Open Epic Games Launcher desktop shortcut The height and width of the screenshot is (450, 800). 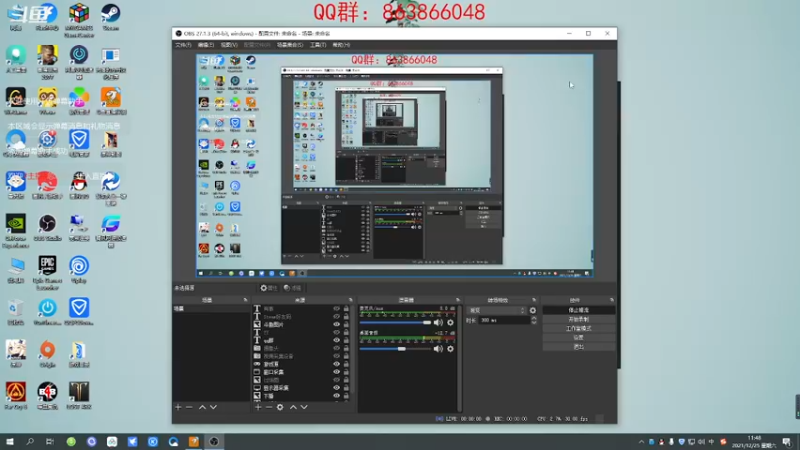pos(47,273)
